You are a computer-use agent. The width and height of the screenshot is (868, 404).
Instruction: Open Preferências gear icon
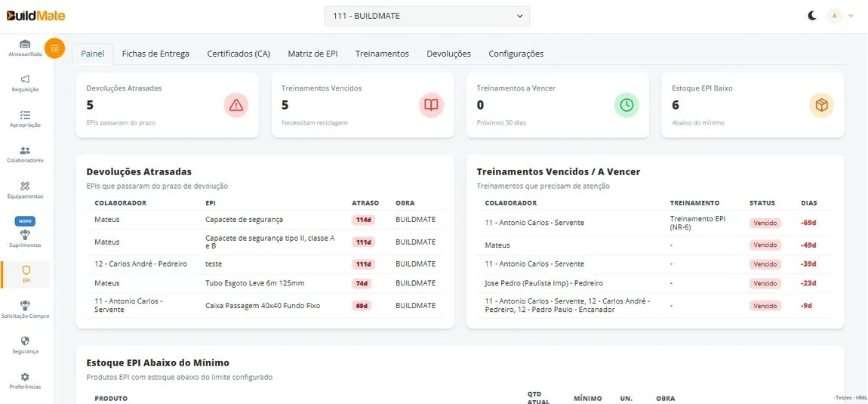coord(25,377)
